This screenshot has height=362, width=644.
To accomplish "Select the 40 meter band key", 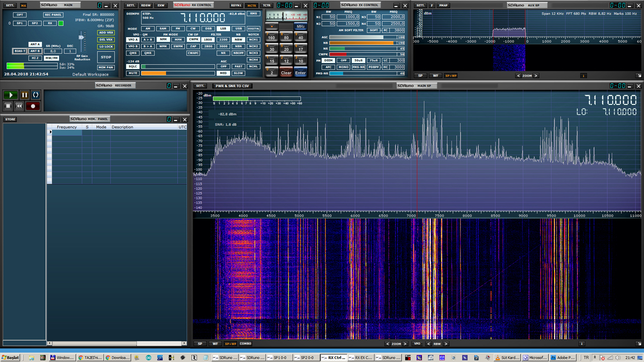I will click(301, 36).
